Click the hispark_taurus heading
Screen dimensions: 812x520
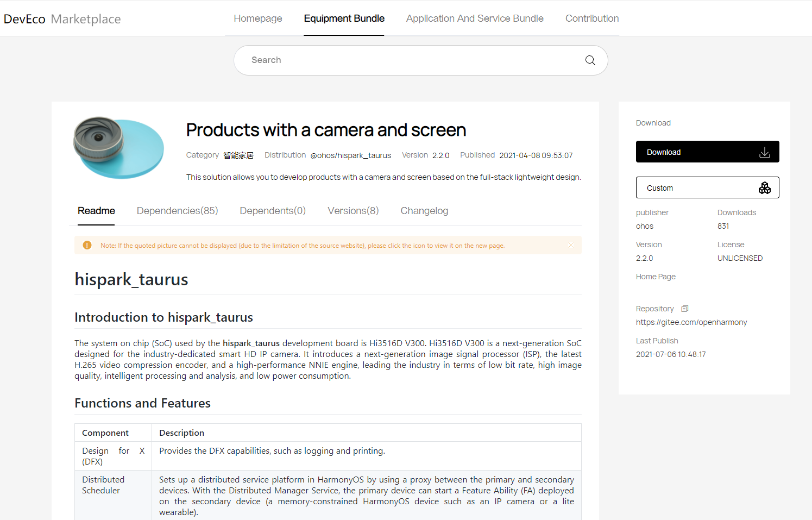[x=131, y=279]
